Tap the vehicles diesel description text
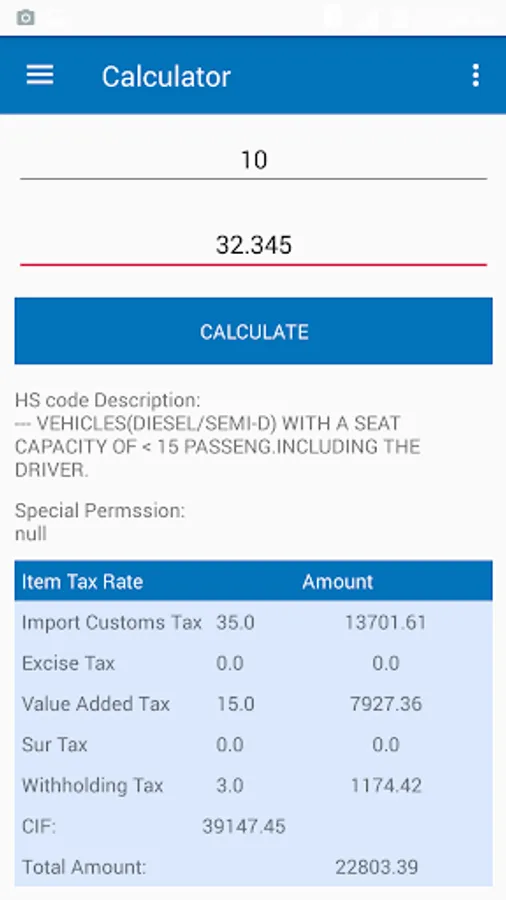The height and width of the screenshot is (900, 506). click(218, 447)
